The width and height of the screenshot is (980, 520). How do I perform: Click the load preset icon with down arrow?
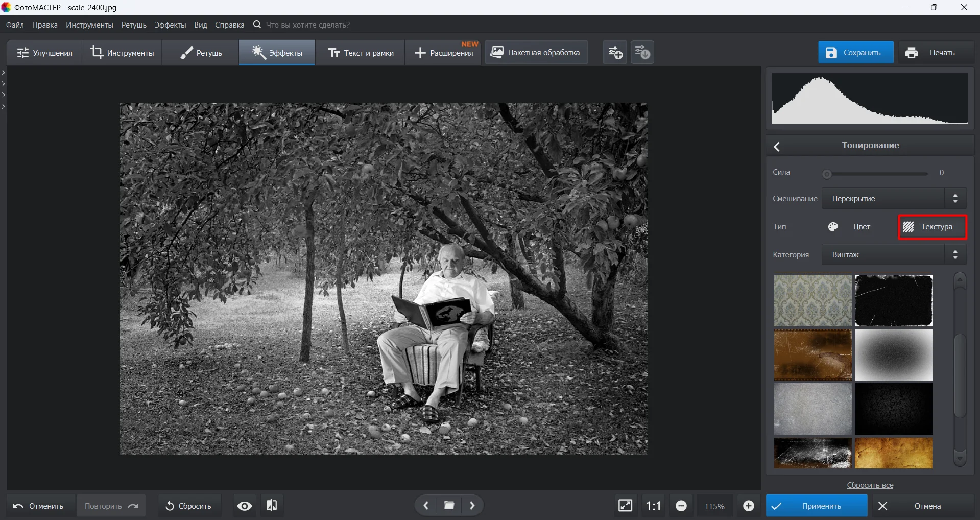[x=642, y=52]
